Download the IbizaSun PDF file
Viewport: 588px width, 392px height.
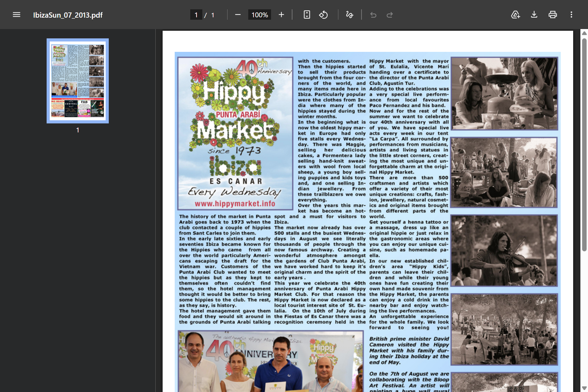(x=534, y=15)
